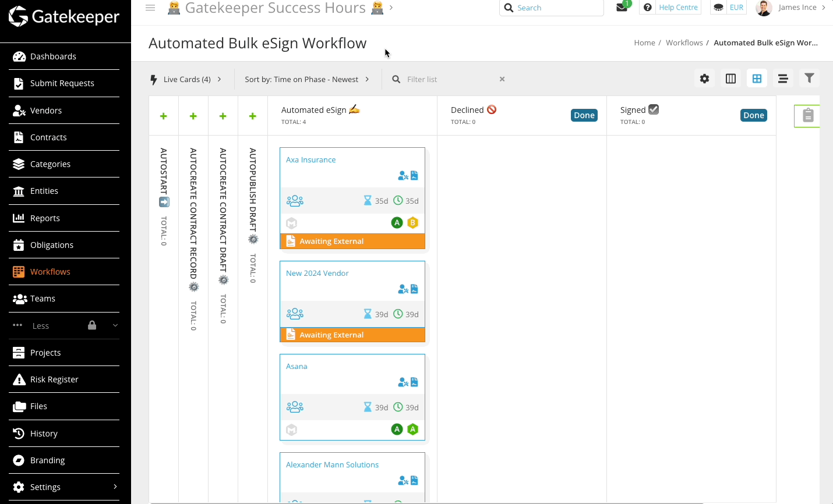Click into the Filter list search field

(443, 79)
